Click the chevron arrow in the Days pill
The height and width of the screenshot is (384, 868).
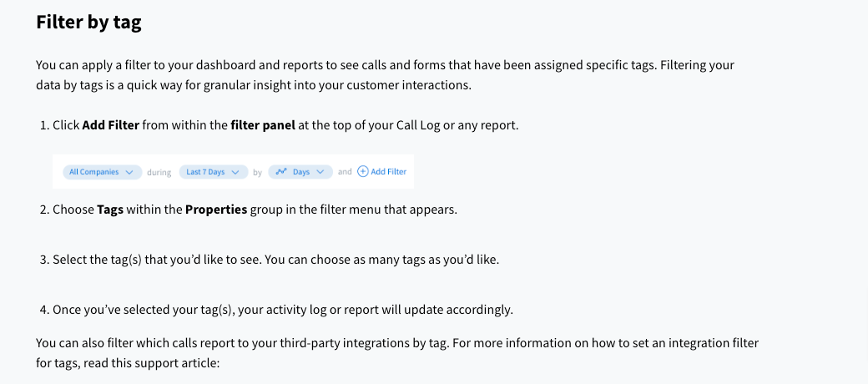click(x=320, y=172)
